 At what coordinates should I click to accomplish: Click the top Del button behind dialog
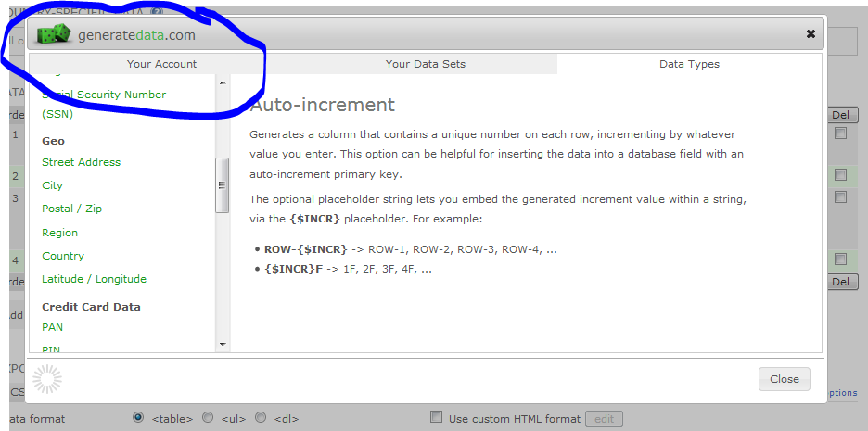pos(840,115)
